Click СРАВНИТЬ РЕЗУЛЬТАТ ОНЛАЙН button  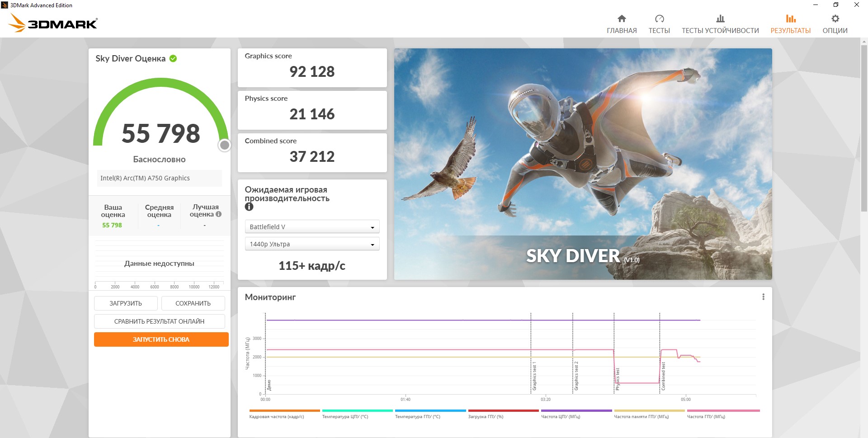tap(159, 321)
